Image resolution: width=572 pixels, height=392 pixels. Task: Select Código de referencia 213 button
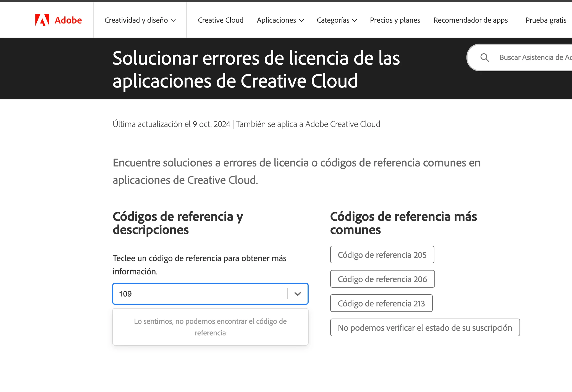[381, 303]
